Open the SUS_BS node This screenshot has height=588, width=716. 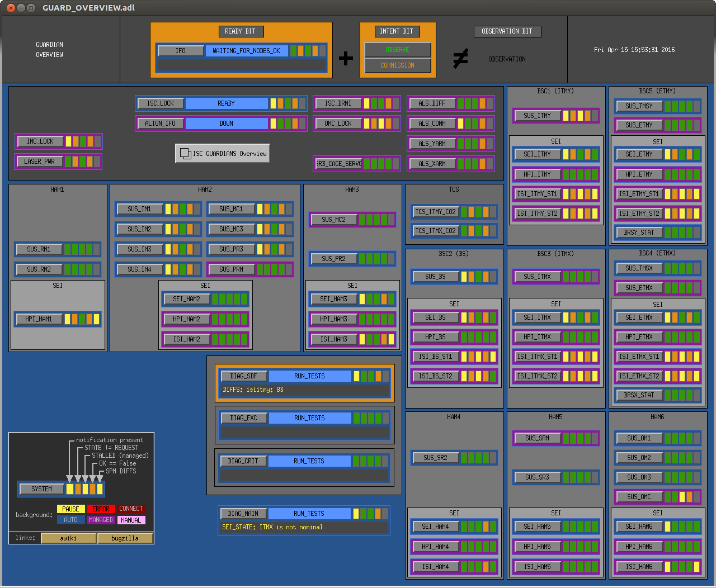pos(436,277)
